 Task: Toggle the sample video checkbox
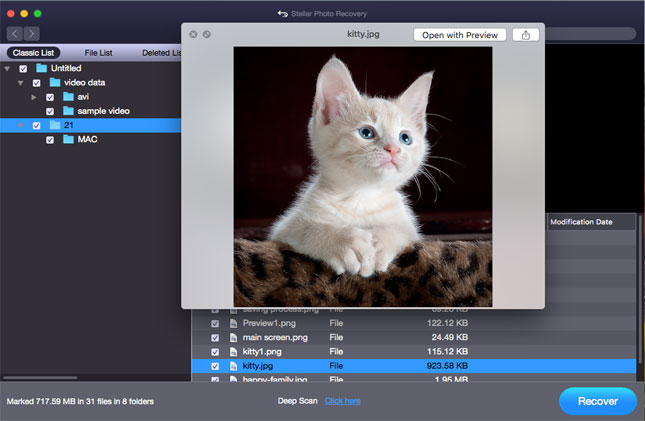(x=50, y=112)
